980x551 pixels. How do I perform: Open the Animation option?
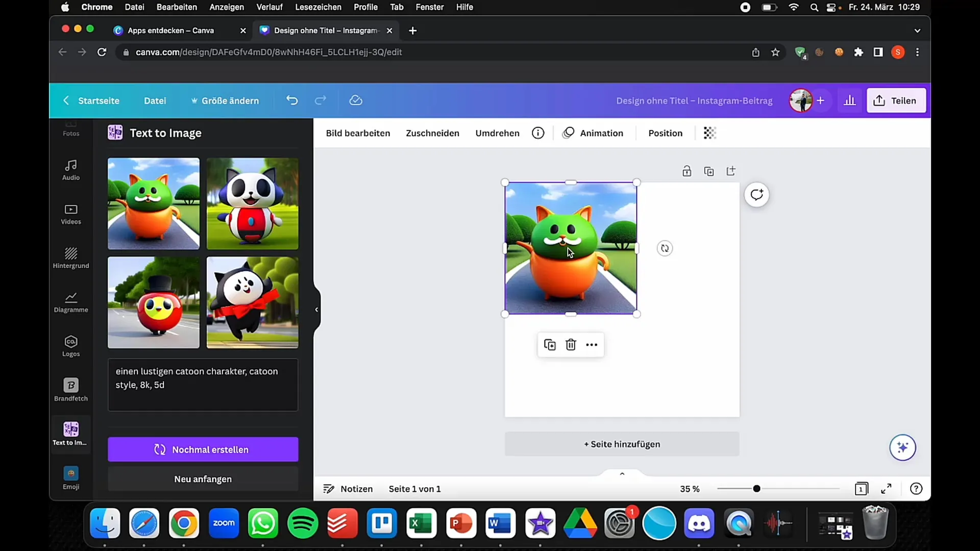593,133
